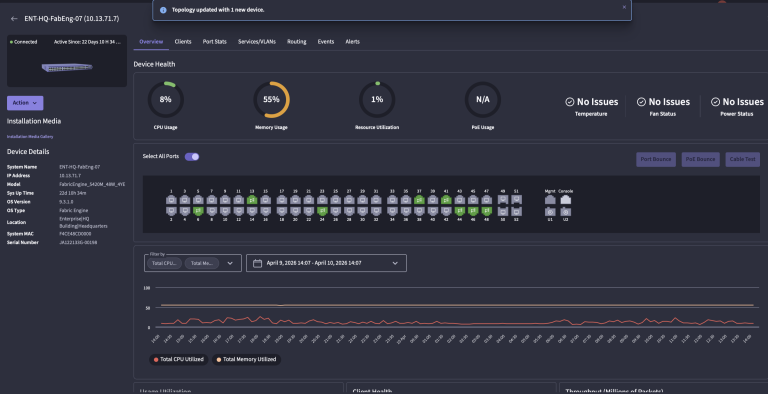Click the info icon in the topology notification
Screen dimensions: 768x394
click(163, 10)
